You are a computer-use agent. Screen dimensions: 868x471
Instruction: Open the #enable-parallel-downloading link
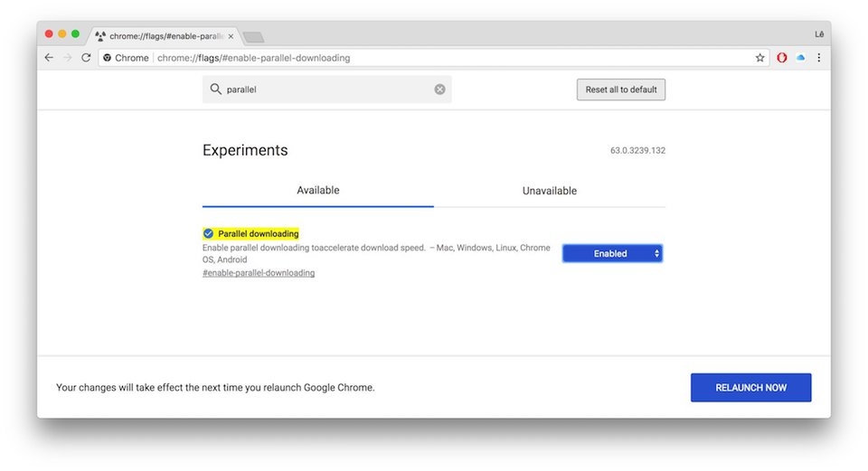click(259, 273)
